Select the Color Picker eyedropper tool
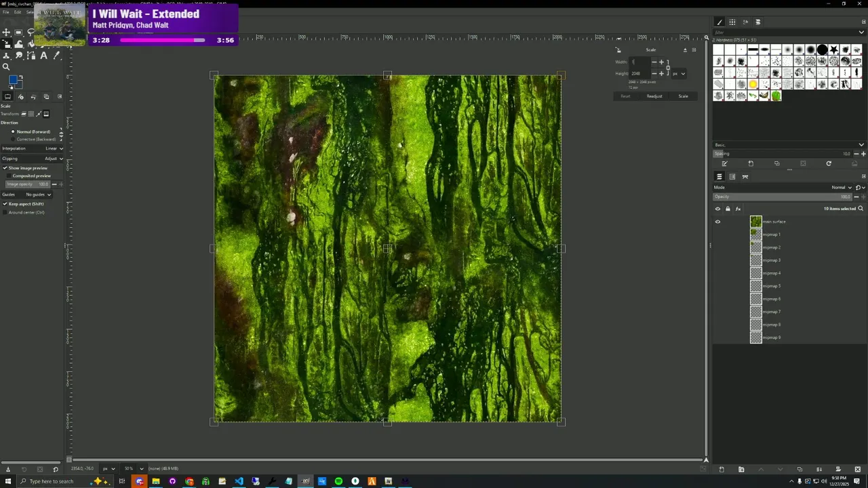 point(57,56)
